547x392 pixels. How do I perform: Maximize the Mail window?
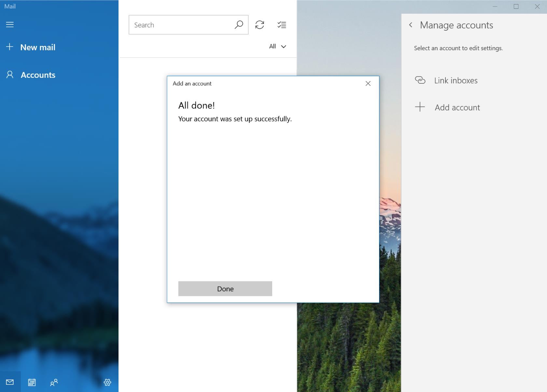coord(516,7)
